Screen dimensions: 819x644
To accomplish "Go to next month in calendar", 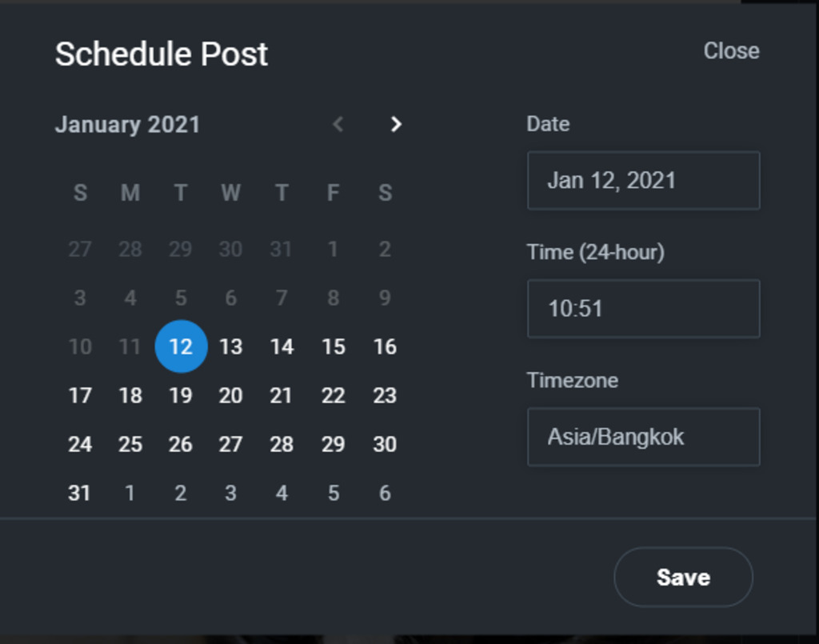I will (x=395, y=124).
